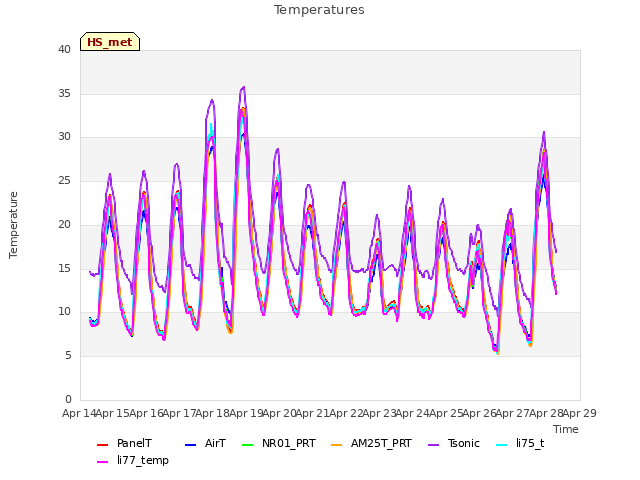Click the red PanelT legend swatch
Viewport: 640px width, 480px height.
[102, 444]
